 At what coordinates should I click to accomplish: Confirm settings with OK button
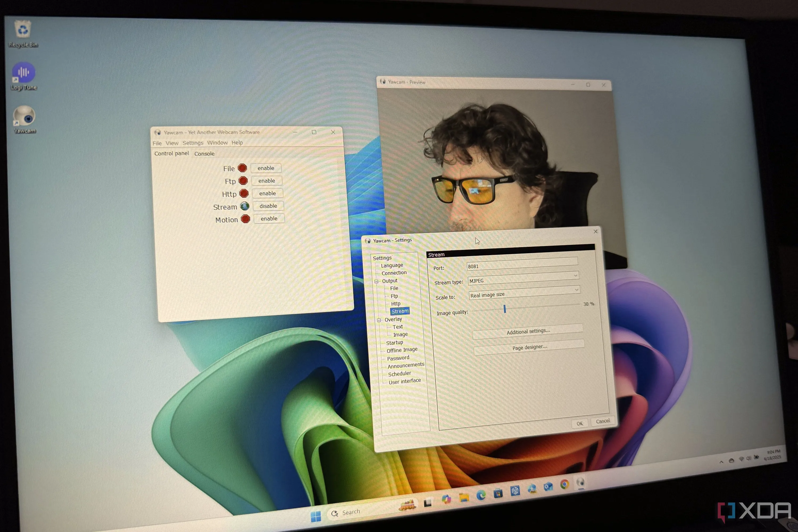[580, 423]
